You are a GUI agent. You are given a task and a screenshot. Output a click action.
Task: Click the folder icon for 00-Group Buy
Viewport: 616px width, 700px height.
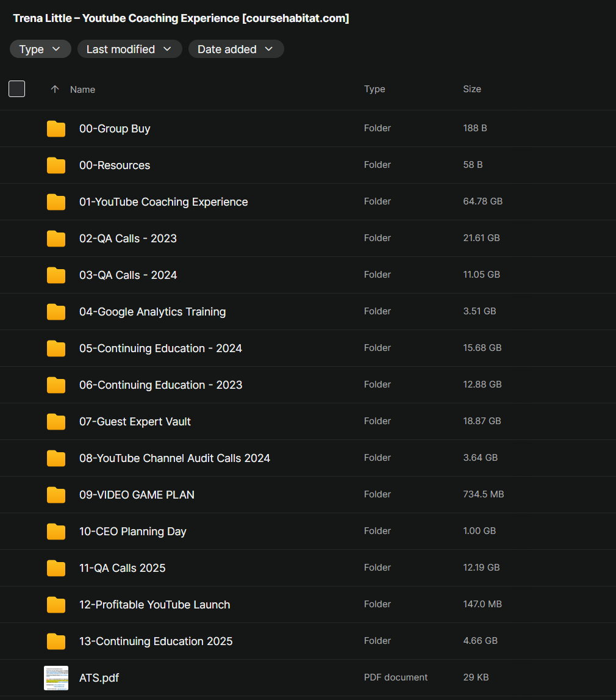[56, 129]
